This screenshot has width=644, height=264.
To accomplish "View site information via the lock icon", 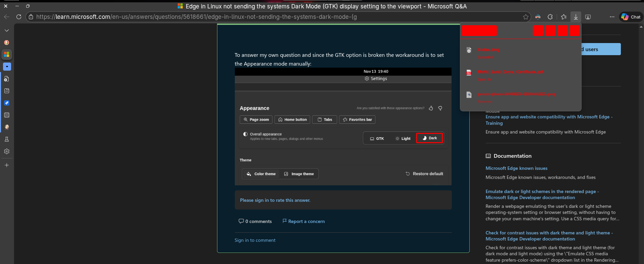I will (x=31, y=17).
